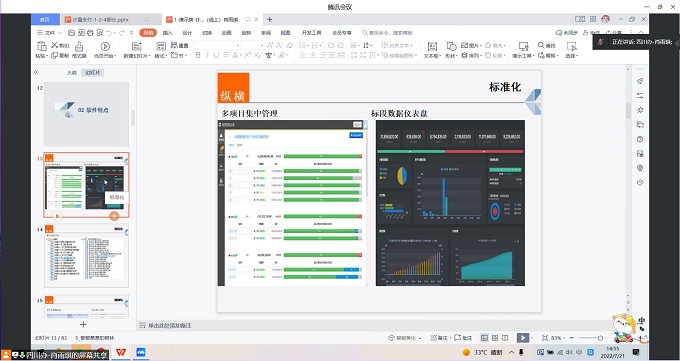Click the Bold B formatting icon
This screenshot has height=361, width=680.
click(198, 55)
